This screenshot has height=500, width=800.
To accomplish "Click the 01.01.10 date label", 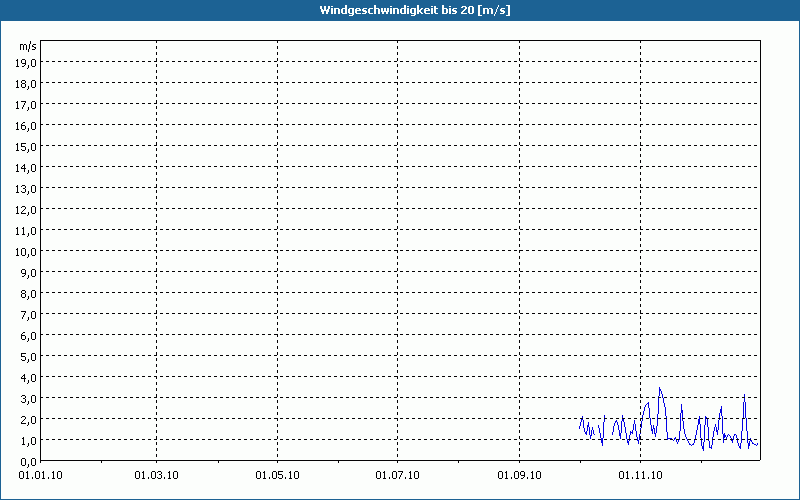I will (x=40, y=476).
